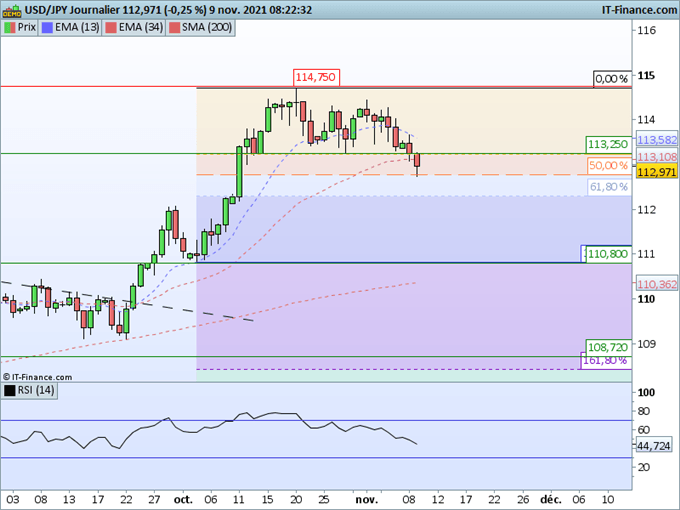This screenshot has width=680, height=510.
Task: Click the 114,750 resistance price label
Action: coord(316,77)
